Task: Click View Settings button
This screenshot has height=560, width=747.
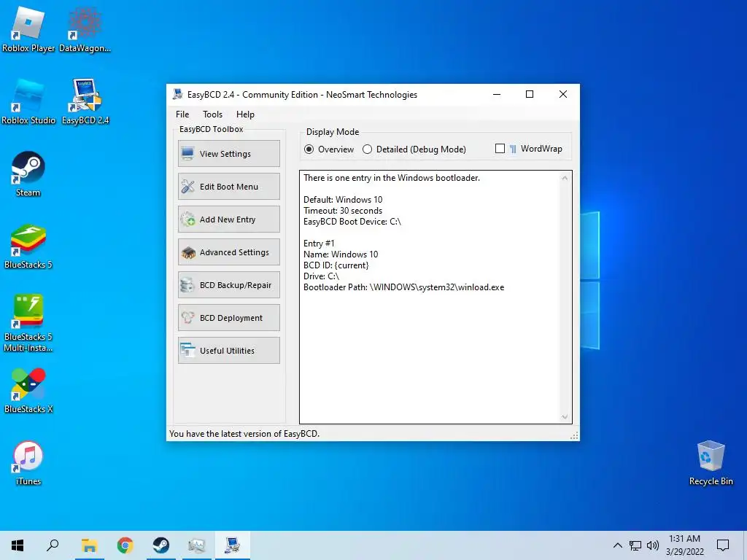Action: [228, 153]
